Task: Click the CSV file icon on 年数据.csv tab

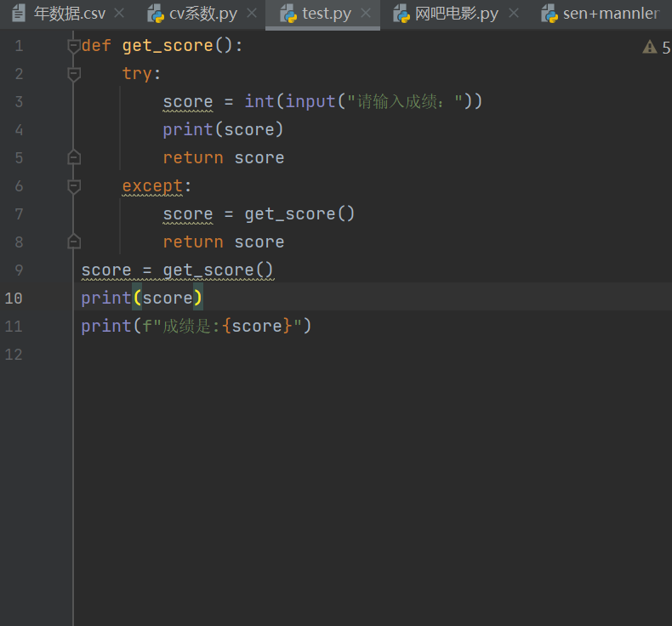Action: (19, 14)
